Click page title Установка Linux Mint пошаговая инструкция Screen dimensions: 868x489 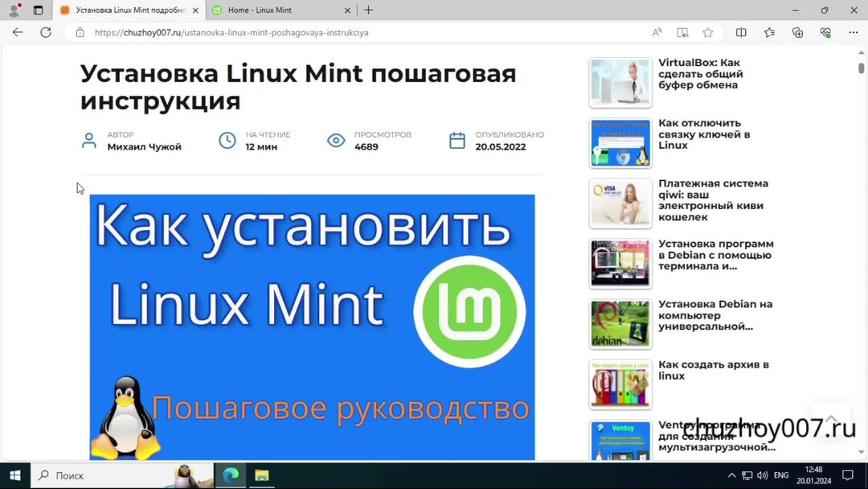298,87
